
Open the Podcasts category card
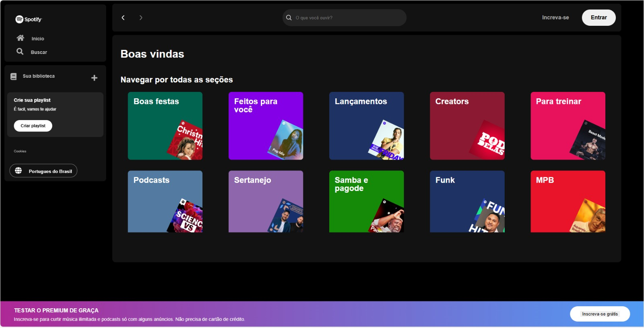click(165, 201)
